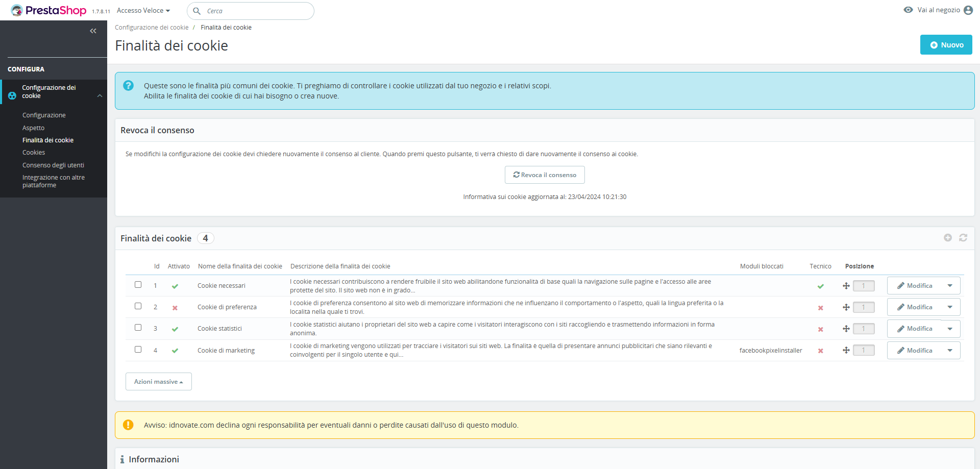Open the actions dropdown arrow for Cookie di preferenza

point(950,307)
